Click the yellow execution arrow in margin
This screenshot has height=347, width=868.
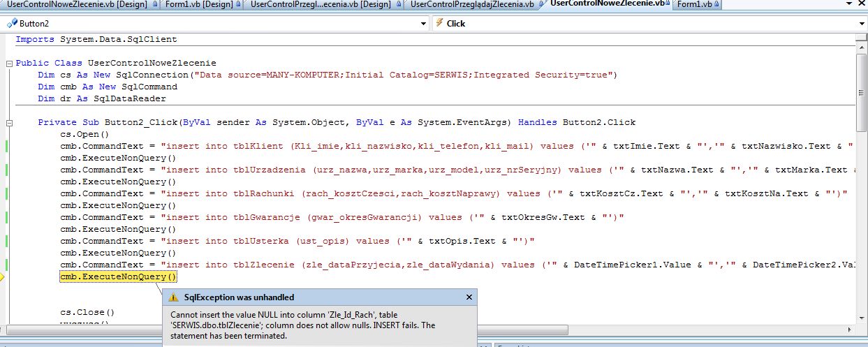pyautogui.click(x=2, y=277)
